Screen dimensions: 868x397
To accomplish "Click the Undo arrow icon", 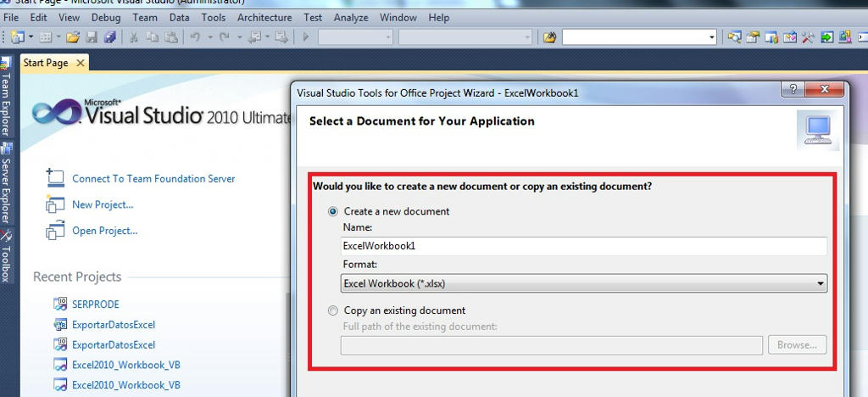I will point(195,37).
